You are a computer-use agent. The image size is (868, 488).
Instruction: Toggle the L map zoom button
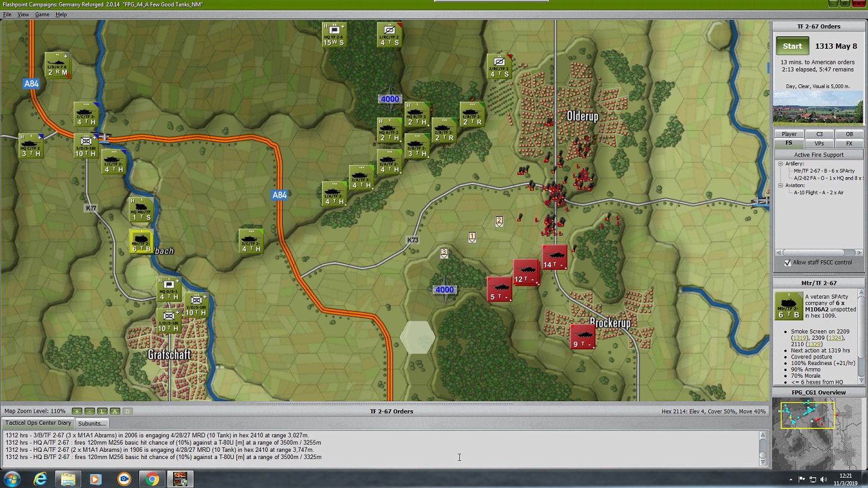104,411
